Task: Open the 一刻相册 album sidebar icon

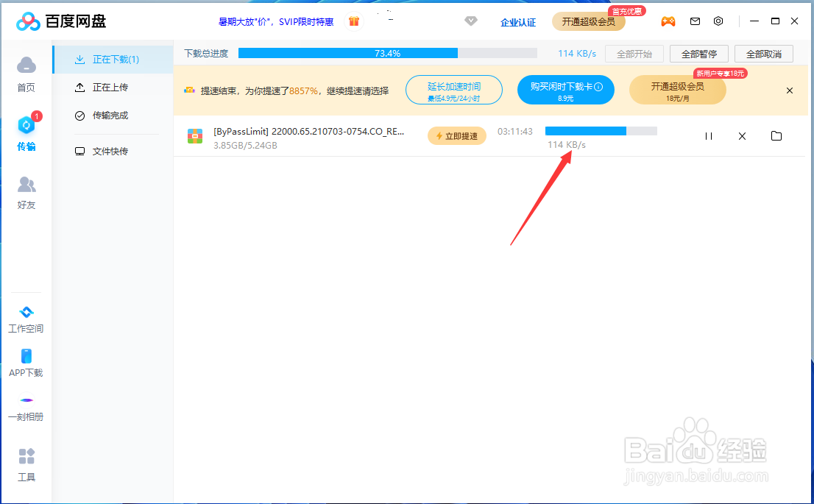Action: pyautogui.click(x=26, y=405)
